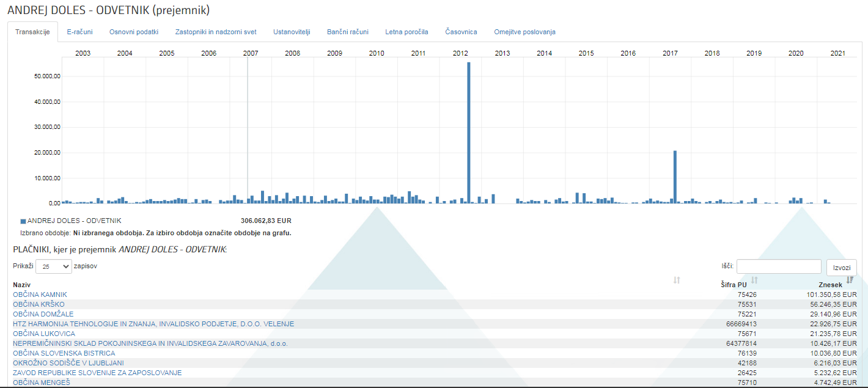
Task: Open the records-per-page dropdown
Action: click(x=53, y=266)
